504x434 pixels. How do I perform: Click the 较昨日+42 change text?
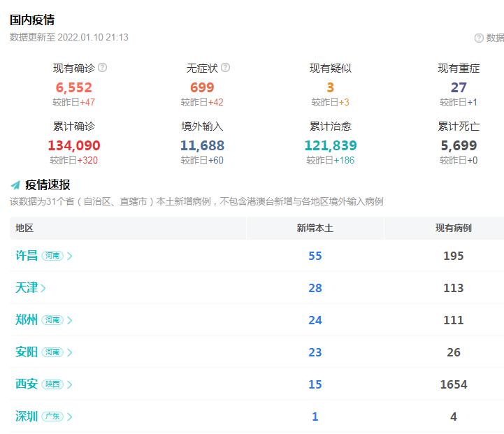(x=202, y=102)
